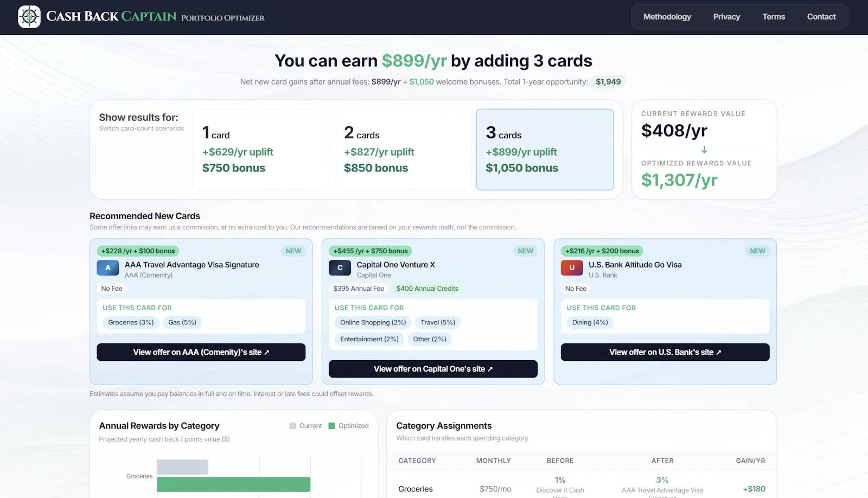
Task: Click the '$400 Annual Credits' tag
Action: pos(427,289)
